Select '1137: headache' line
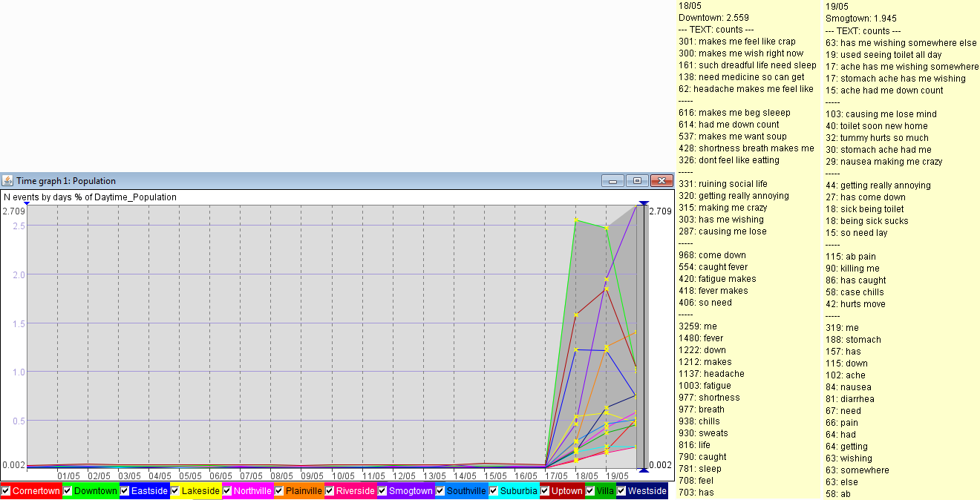This screenshot has width=980, height=500. [711, 374]
